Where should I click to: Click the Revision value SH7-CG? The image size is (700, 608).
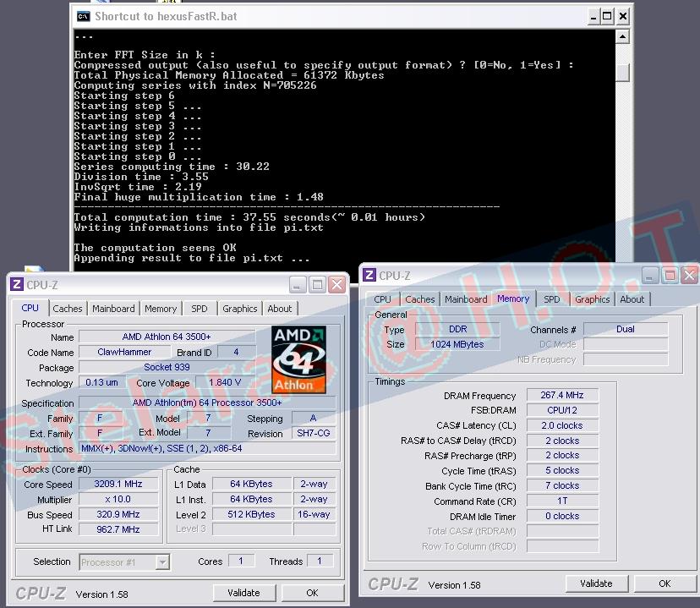tap(314, 433)
